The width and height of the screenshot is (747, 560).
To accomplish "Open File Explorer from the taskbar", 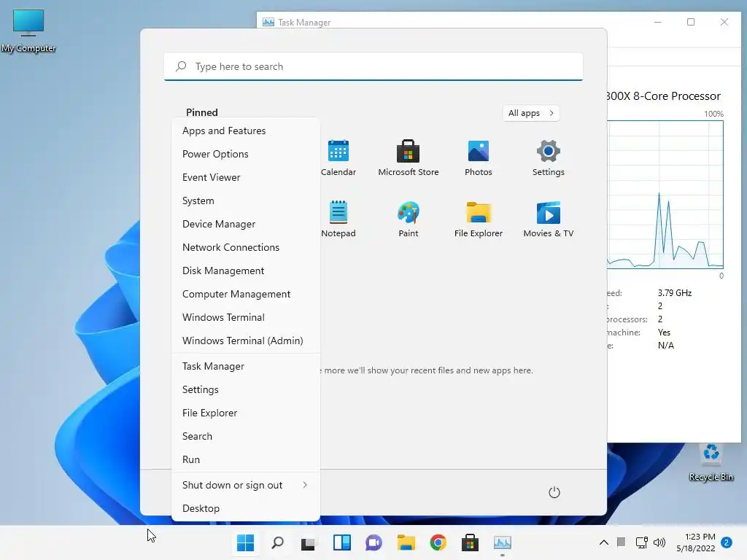I will click(406, 542).
